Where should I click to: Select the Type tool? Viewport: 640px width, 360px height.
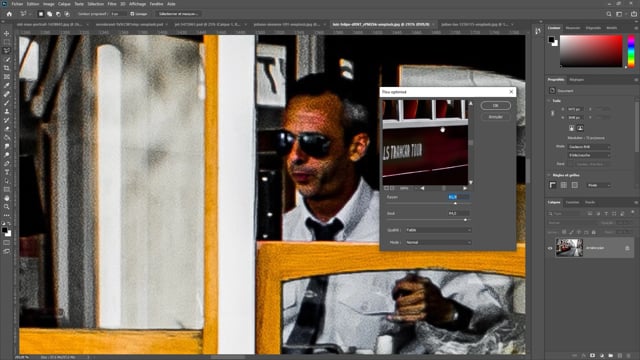7,172
